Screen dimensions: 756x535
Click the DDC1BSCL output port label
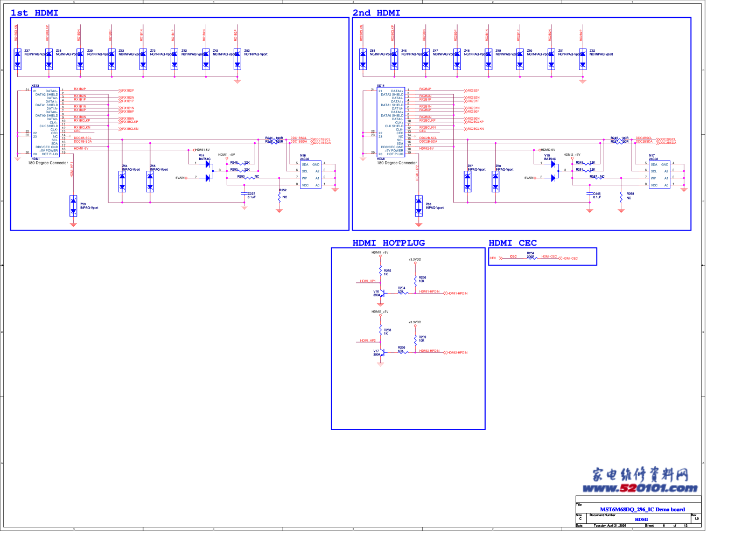[x=321, y=140]
